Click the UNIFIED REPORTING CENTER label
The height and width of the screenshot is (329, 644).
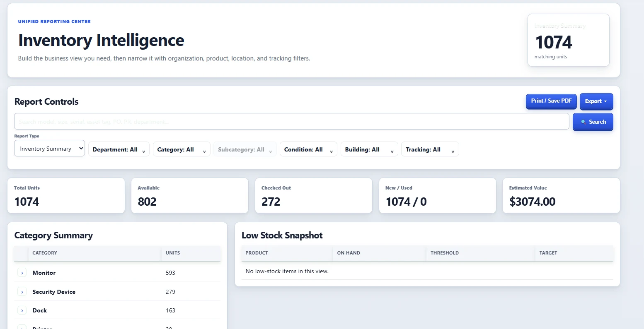(x=54, y=22)
